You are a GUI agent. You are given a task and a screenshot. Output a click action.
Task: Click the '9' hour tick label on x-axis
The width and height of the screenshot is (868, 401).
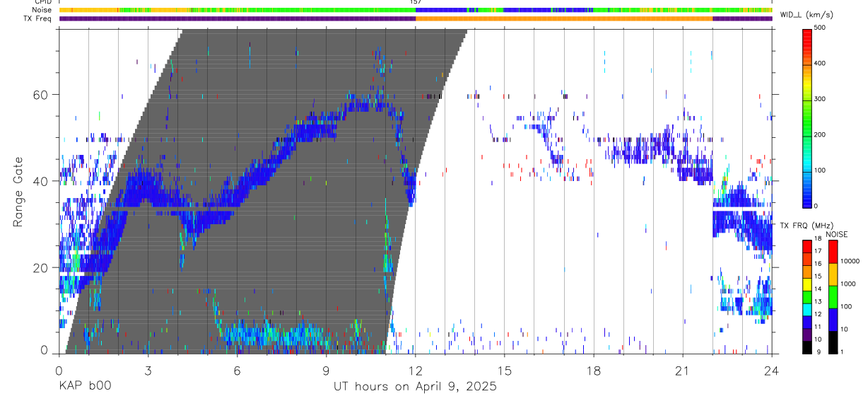(x=326, y=371)
